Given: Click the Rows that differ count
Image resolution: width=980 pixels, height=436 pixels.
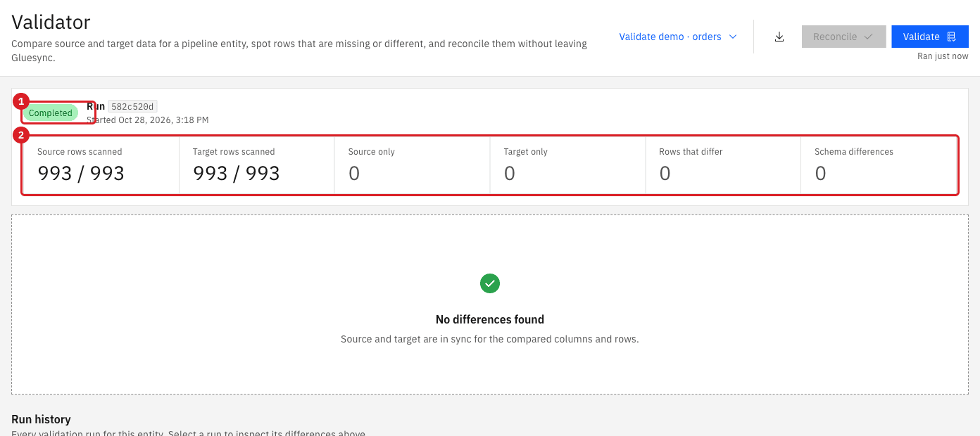Looking at the screenshot, I should 665,173.
